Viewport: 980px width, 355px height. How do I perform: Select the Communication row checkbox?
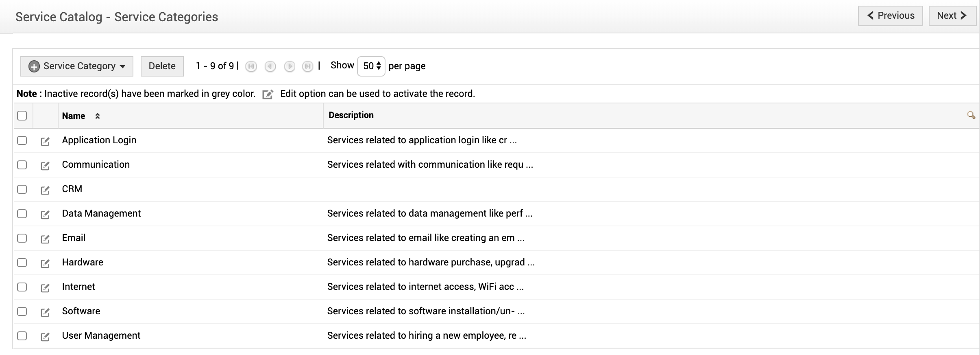22,165
